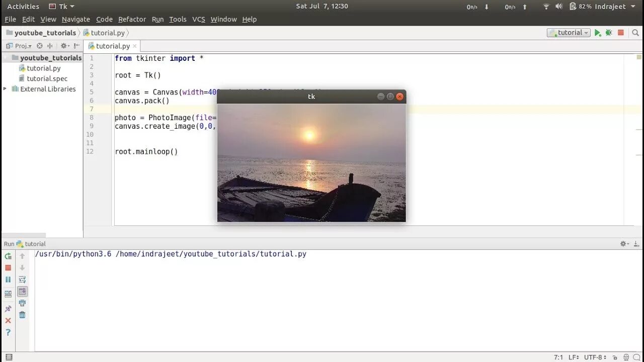Image resolution: width=644 pixels, height=362 pixels.
Task: Open the Ubuntu Activities overview
Action: click(23, 7)
